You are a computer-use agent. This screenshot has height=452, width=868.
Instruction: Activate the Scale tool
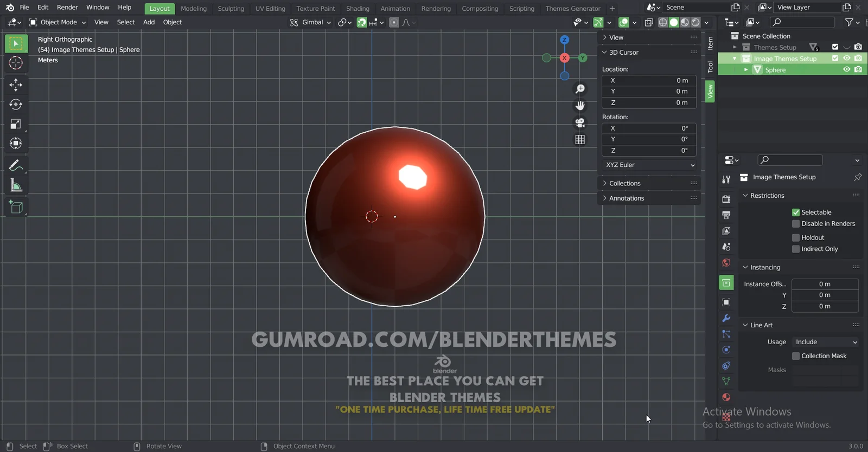(16, 124)
